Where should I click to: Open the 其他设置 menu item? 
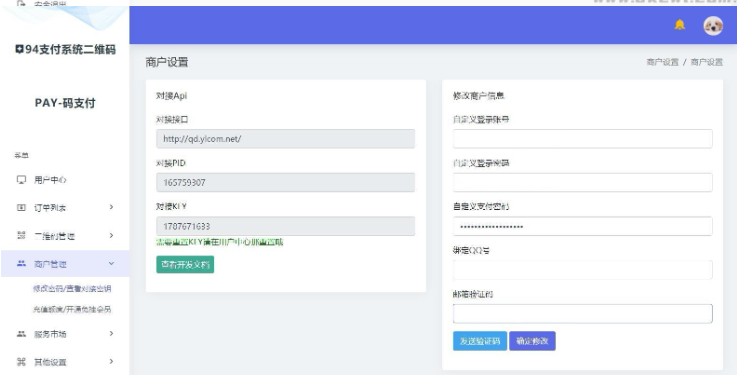pos(65,362)
